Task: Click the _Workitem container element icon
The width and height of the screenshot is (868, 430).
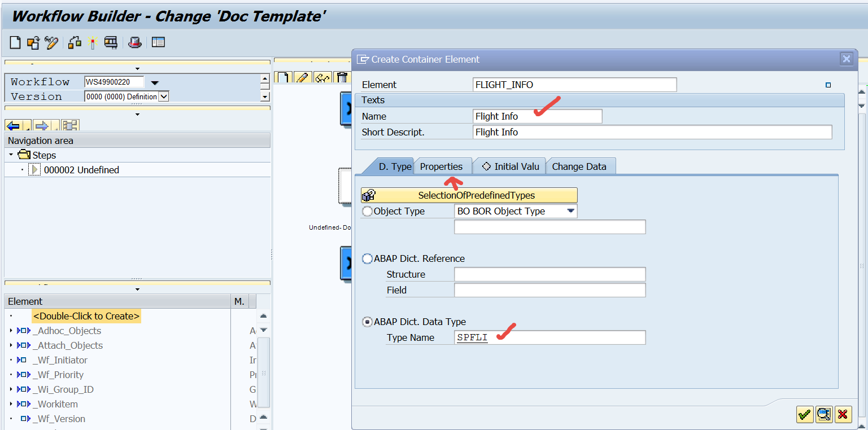Action: 24,404
